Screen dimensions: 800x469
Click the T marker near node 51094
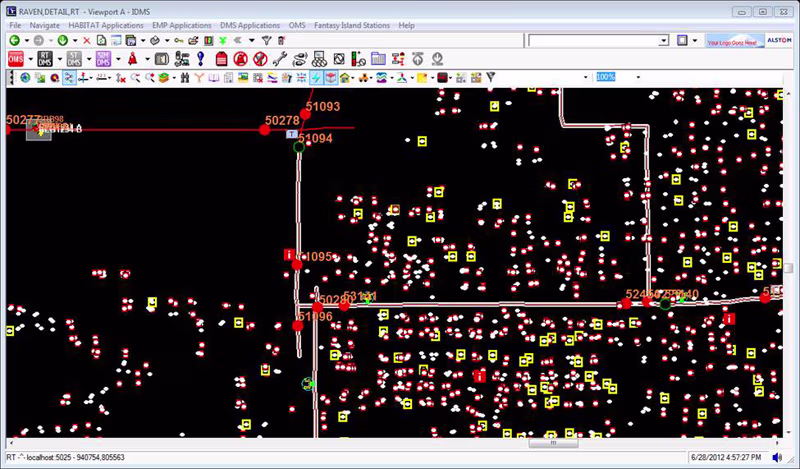coord(291,134)
